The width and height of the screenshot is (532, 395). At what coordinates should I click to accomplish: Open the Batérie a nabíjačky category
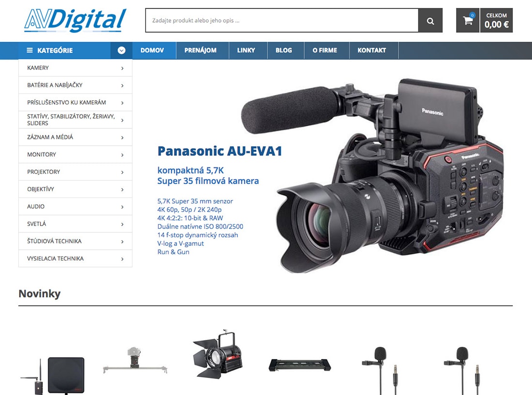[75, 85]
